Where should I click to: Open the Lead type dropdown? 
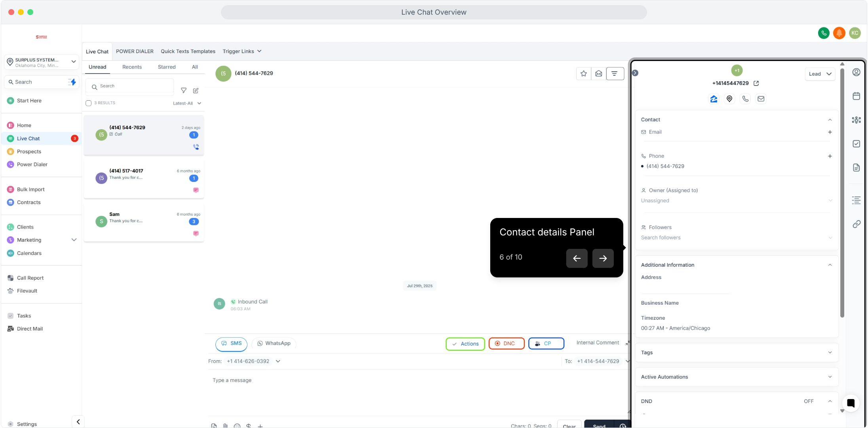[820, 74]
